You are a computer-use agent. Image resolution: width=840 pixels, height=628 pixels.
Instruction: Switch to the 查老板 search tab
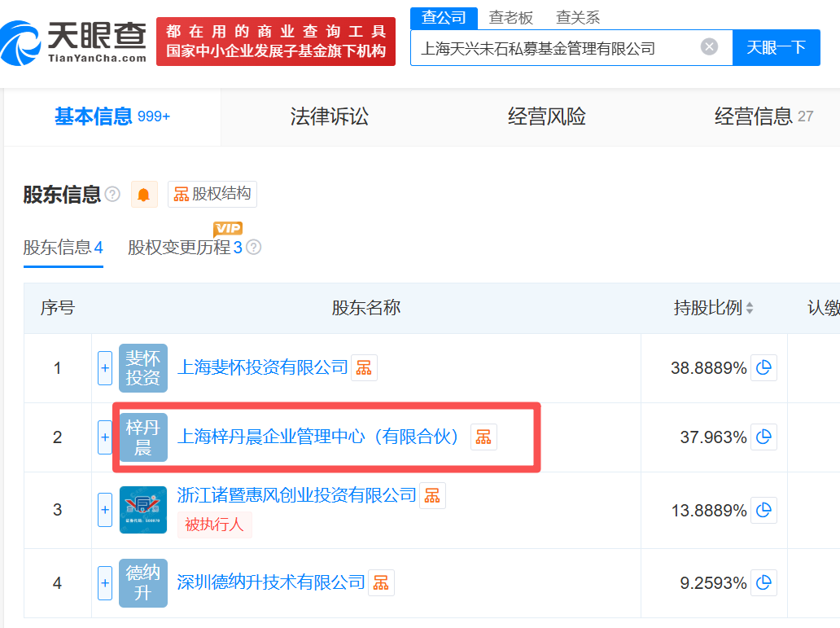(x=510, y=18)
